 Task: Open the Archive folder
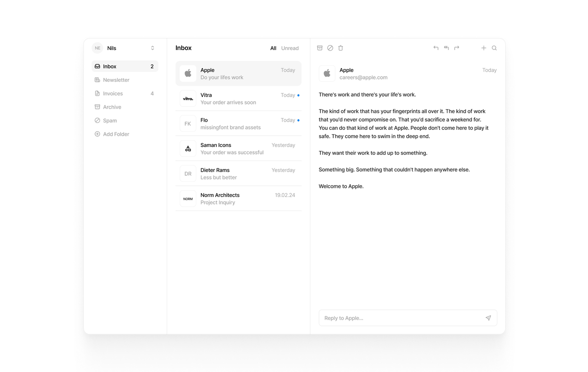pos(125,107)
